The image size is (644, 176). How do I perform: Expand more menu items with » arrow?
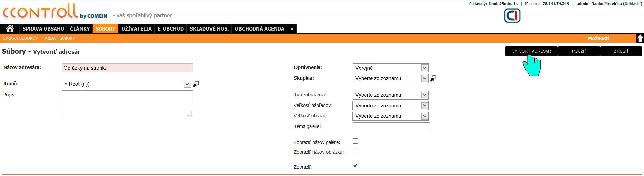(x=292, y=29)
